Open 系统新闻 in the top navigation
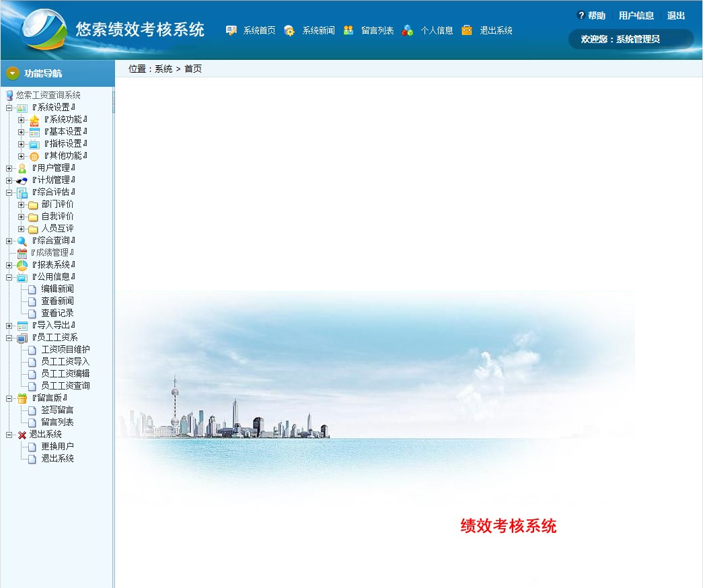Screen dimensions: 703x588 pyautogui.click(x=319, y=30)
